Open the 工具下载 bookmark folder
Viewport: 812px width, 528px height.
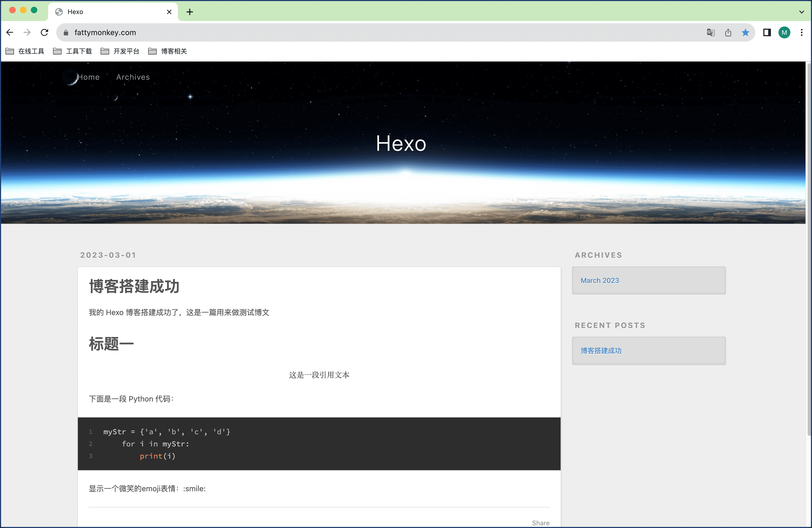click(72, 51)
